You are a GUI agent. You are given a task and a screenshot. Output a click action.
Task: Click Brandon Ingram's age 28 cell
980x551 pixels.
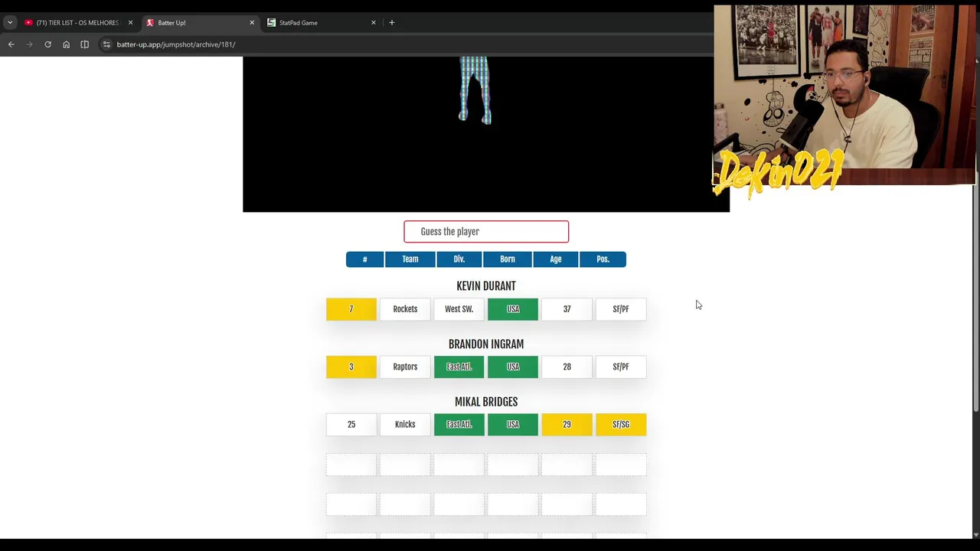pos(567,367)
